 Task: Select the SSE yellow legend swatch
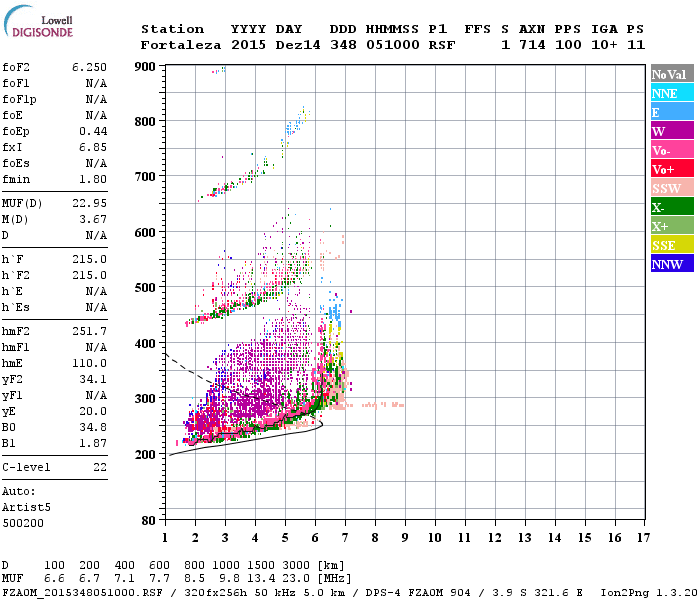click(x=672, y=245)
